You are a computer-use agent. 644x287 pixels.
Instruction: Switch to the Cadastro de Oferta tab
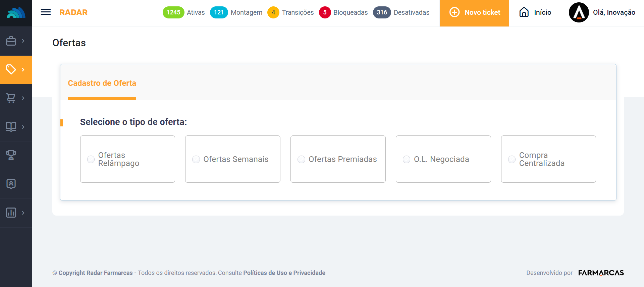pyautogui.click(x=102, y=83)
